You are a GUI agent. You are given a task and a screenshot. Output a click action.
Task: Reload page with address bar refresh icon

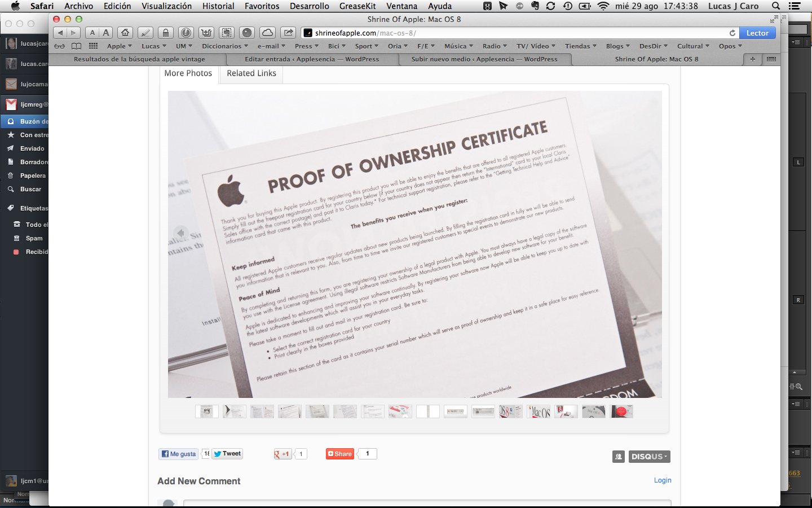pyautogui.click(x=732, y=33)
